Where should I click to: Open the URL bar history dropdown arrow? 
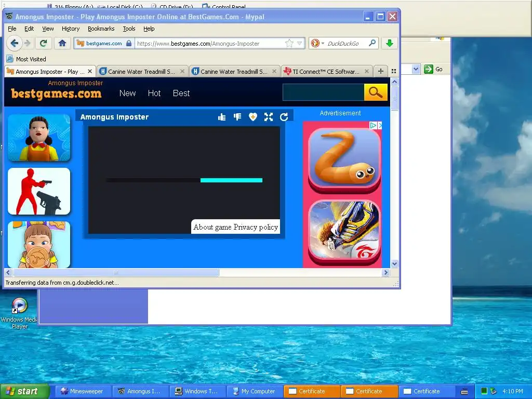tap(300, 43)
